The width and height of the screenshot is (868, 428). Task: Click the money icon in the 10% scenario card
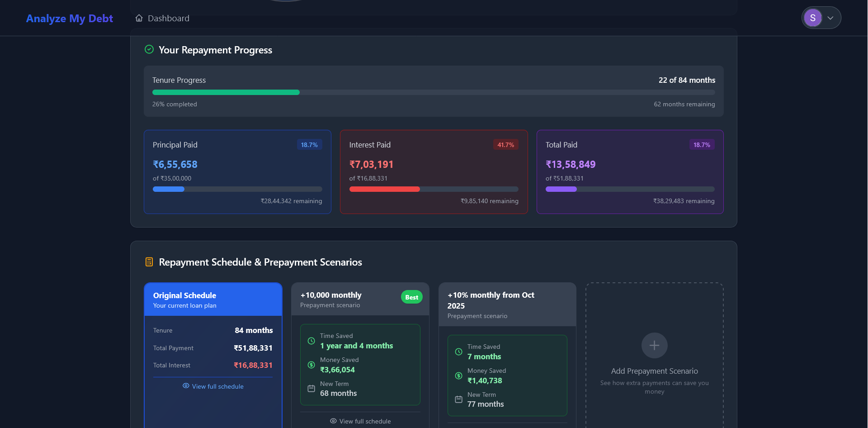[458, 376]
